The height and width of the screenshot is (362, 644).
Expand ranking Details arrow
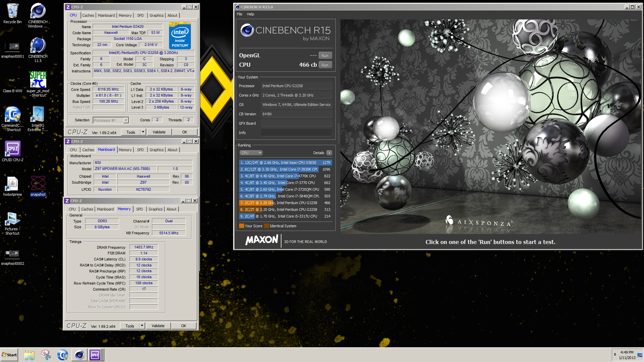329,153
